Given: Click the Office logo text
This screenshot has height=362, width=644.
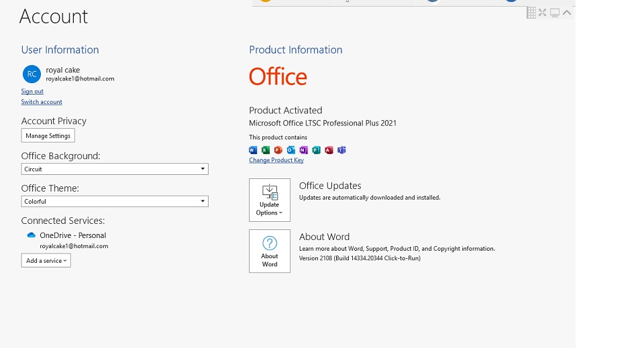Looking at the screenshot, I should click(278, 76).
